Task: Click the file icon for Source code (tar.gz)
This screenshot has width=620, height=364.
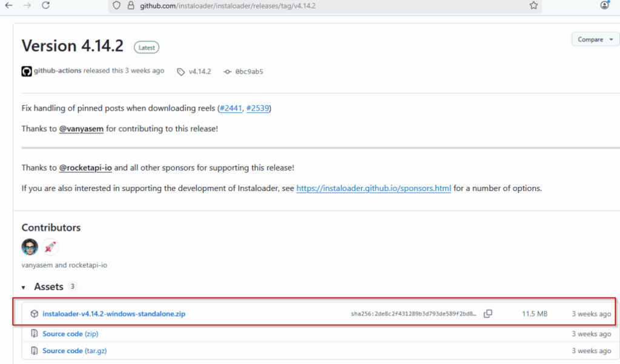Action: [35, 351]
